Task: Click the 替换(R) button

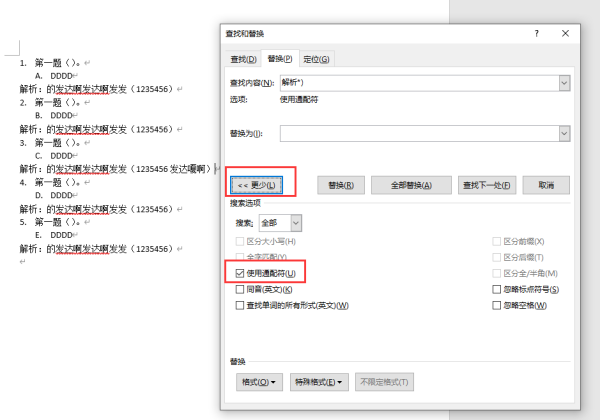Action: (x=341, y=185)
